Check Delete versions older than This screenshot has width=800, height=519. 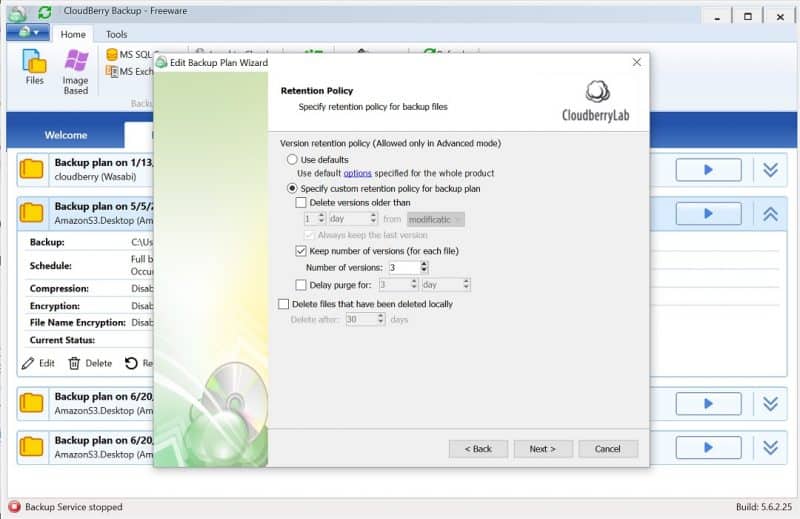click(301, 203)
